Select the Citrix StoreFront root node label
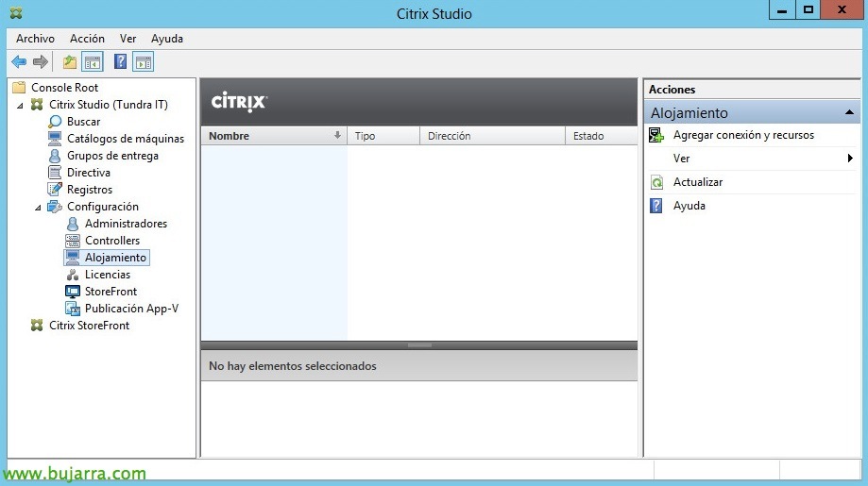Viewport: 868px width, 486px height. point(89,326)
